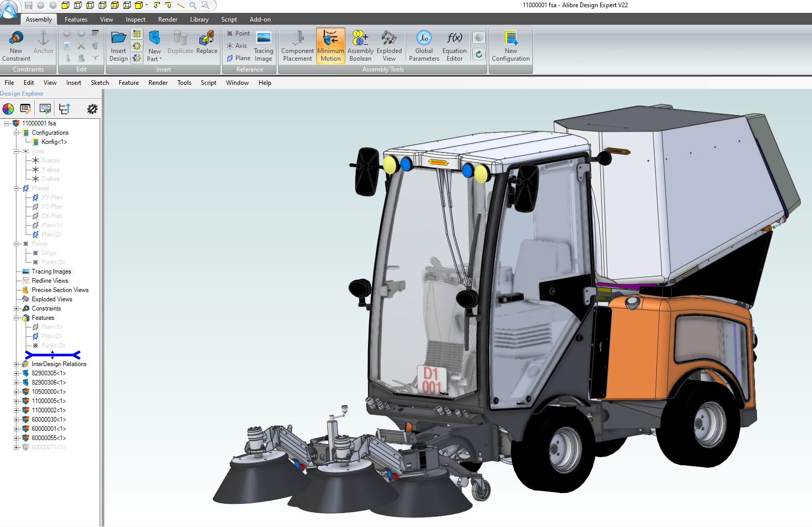Click the New Constraint tool icon
The height and width of the screenshot is (527, 812).
pos(16,38)
